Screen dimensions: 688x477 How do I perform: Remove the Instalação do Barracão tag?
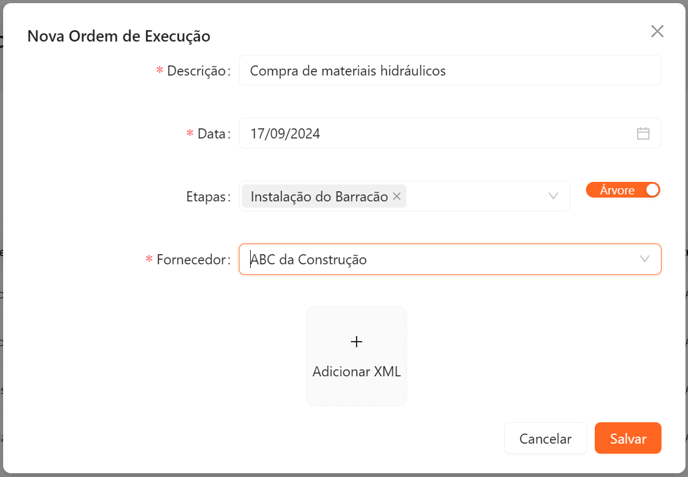pyautogui.click(x=397, y=196)
